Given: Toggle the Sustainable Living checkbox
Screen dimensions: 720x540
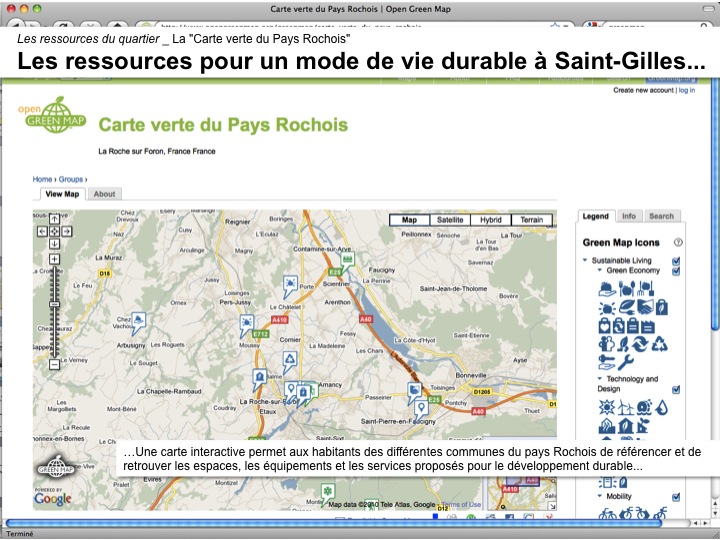Looking at the screenshot, I should point(677,261).
